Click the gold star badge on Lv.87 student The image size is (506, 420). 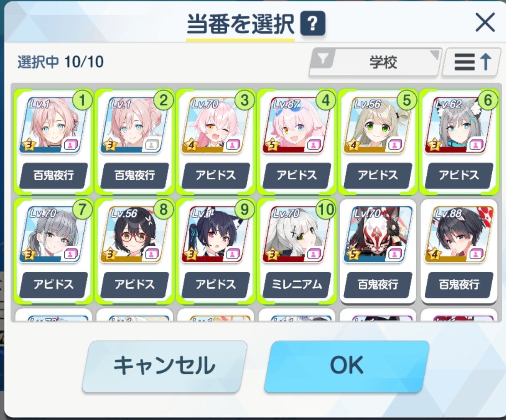coord(272,145)
